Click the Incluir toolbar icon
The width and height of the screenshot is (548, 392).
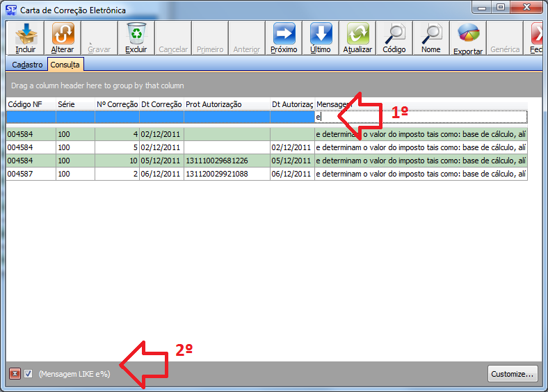26,38
